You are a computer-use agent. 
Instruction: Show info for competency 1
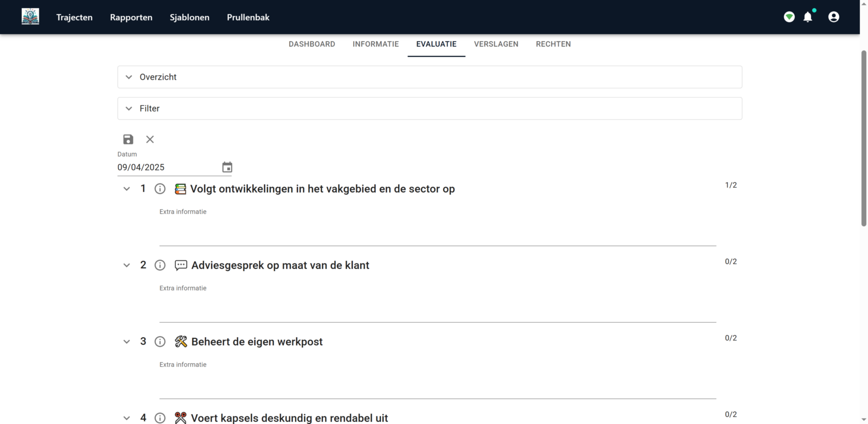click(x=160, y=189)
